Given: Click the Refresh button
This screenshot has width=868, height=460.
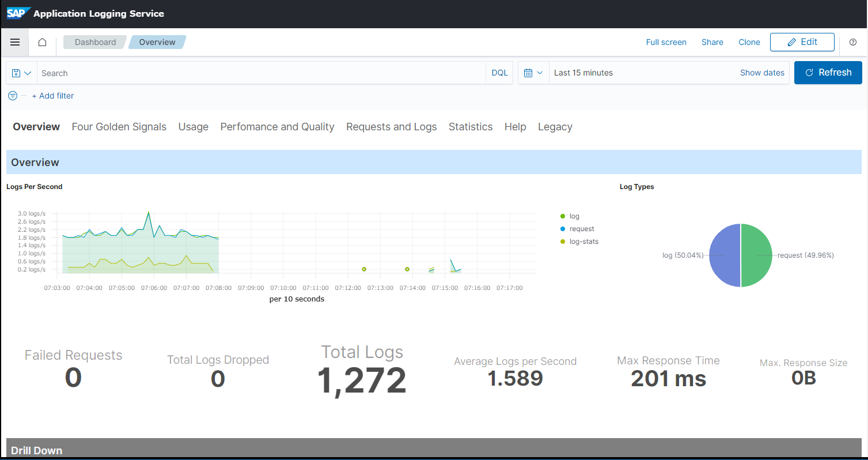Looking at the screenshot, I should (828, 73).
